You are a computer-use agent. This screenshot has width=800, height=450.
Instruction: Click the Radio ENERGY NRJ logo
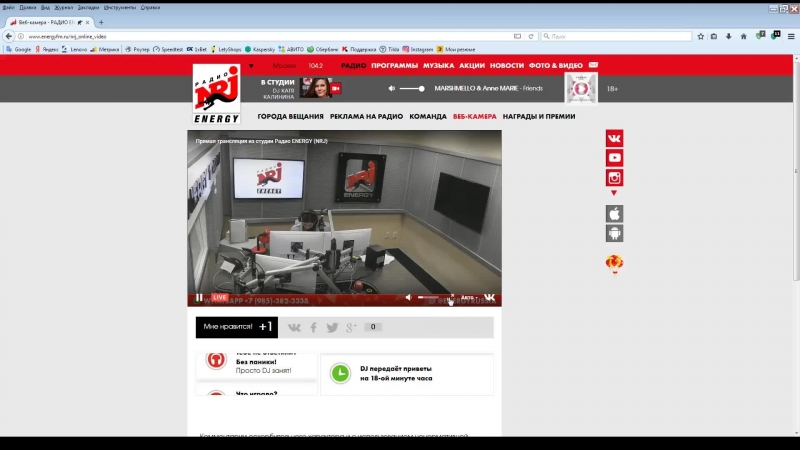coord(216,94)
